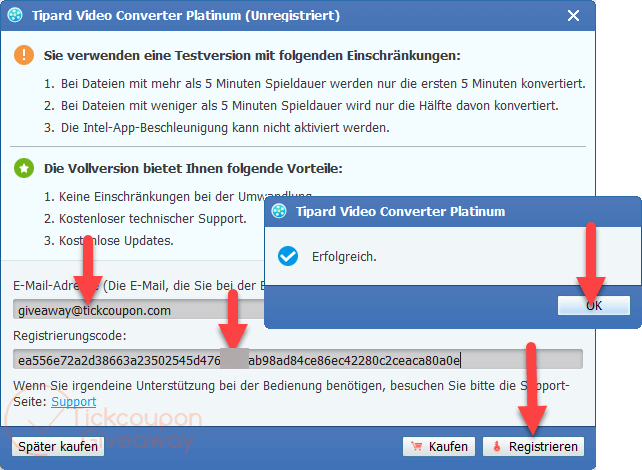Choose Später kaufen
Image resolution: width=642 pixels, height=470 pixels.
58,446
